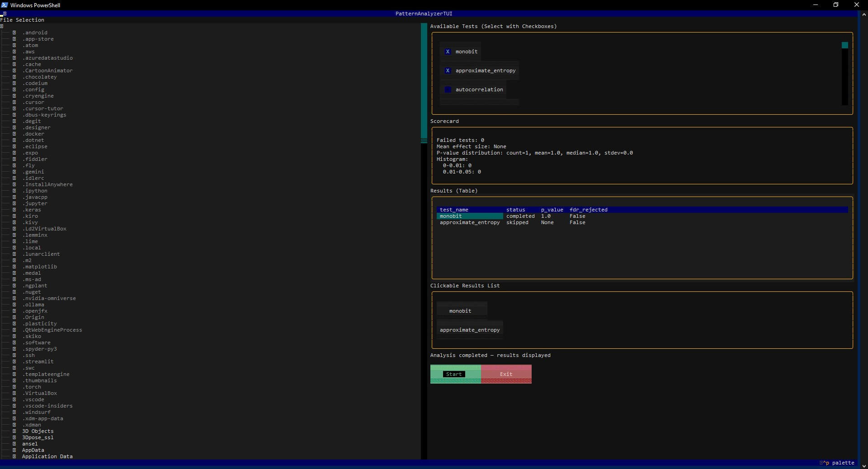
Task: Expand the root node under File Selection
Action: click(x=2, y=26)
